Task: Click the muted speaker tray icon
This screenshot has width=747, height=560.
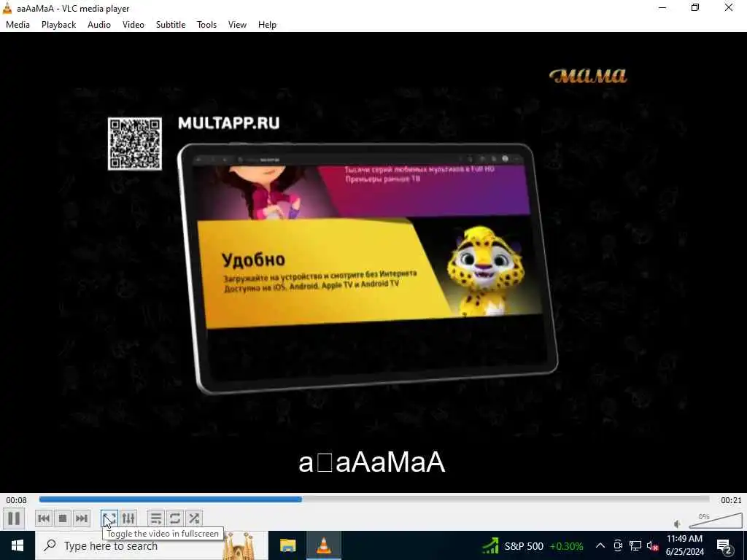Action: click(x=652, y=545)
